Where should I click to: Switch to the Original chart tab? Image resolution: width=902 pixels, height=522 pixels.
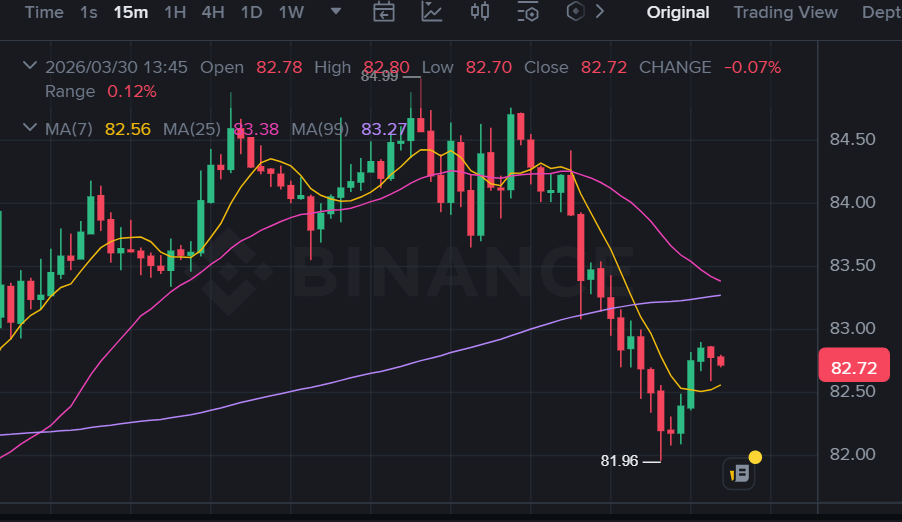[678, 12]
